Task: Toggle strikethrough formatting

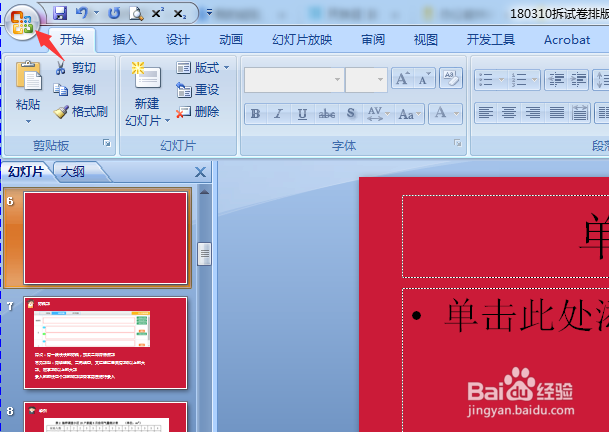Action: [x=327, y=114]
